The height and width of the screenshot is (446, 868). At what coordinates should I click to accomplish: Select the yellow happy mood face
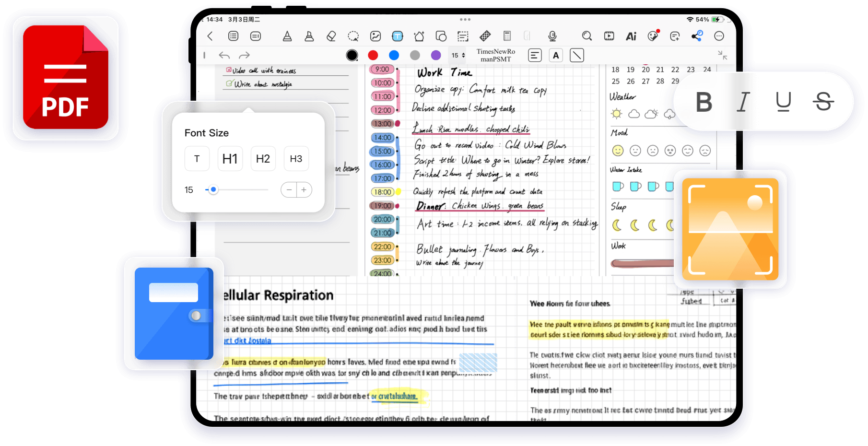pyautogui.click(x=618, y=151)
